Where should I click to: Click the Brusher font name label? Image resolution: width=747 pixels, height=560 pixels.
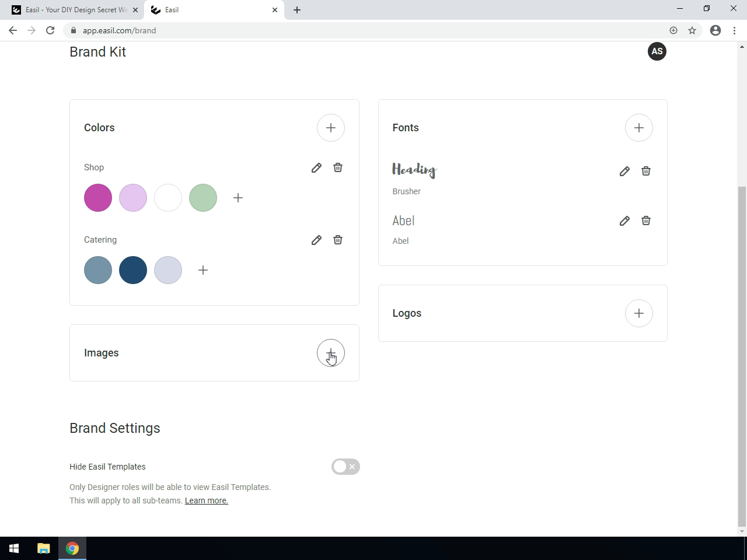pos(407,191)
